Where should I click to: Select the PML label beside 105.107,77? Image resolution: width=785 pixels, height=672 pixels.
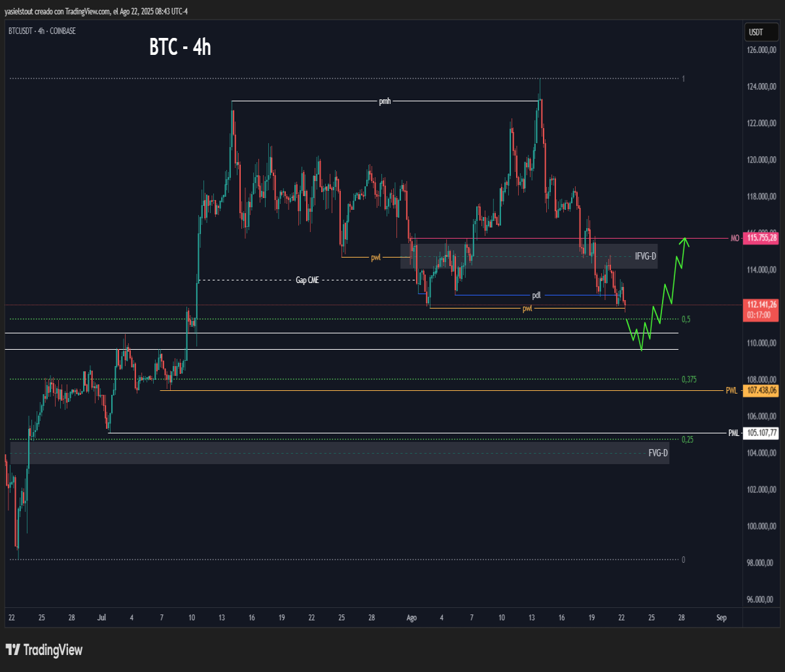coord(734,433)
